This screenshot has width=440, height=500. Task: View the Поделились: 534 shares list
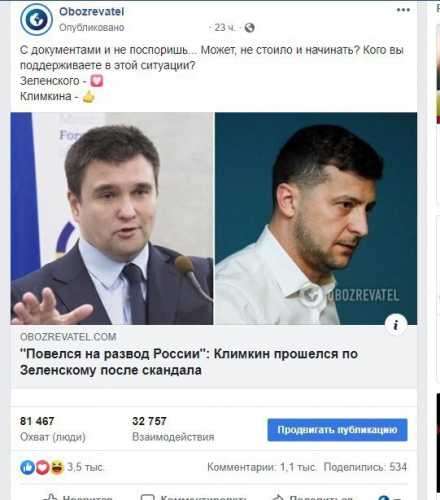pos(365,467)
